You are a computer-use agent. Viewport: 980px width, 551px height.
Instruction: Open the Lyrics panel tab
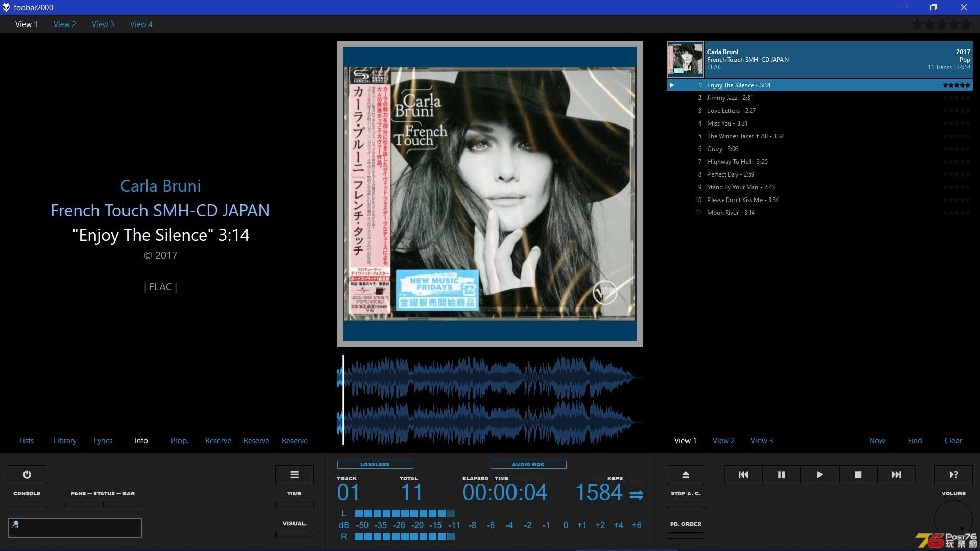point(103,440)
